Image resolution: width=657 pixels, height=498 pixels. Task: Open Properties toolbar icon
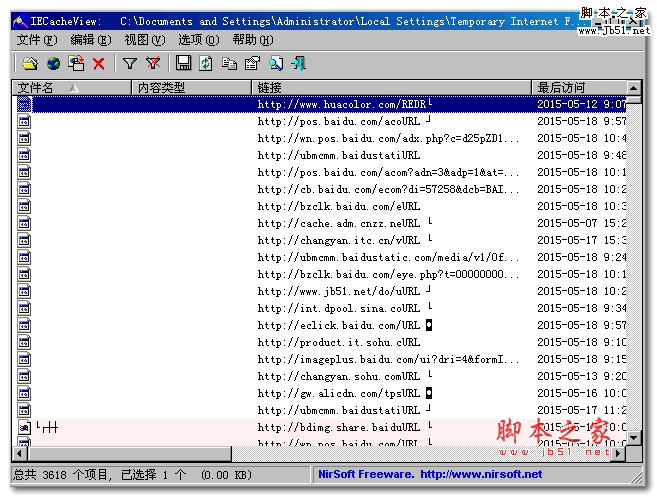pyautogui.click(x=252, y=64)
